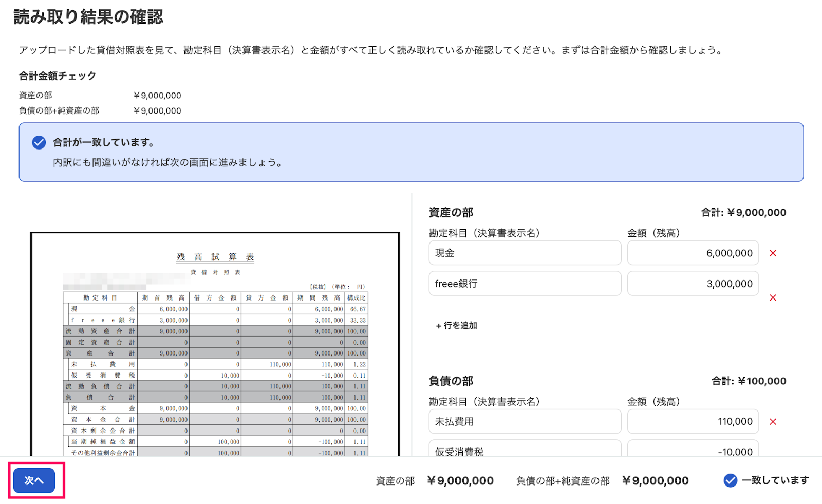Edit the 未払費用 account name field
Screen dimensions: 822x504
(x=525, y=421)
